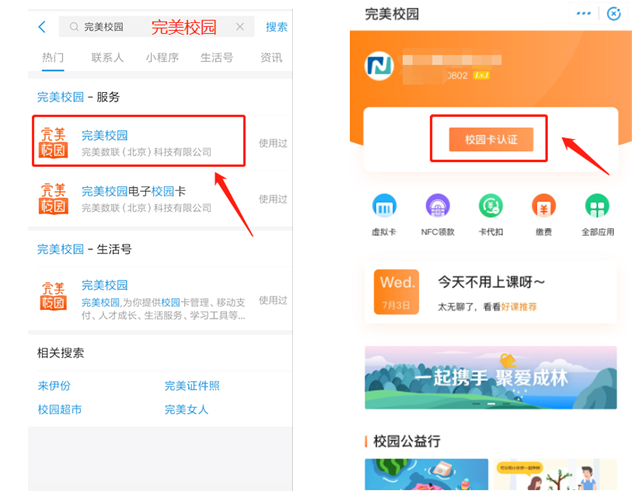644x500 pixels.
Task: Tap the 生活号 完美校园 logo icon
Action: point(53,296)
